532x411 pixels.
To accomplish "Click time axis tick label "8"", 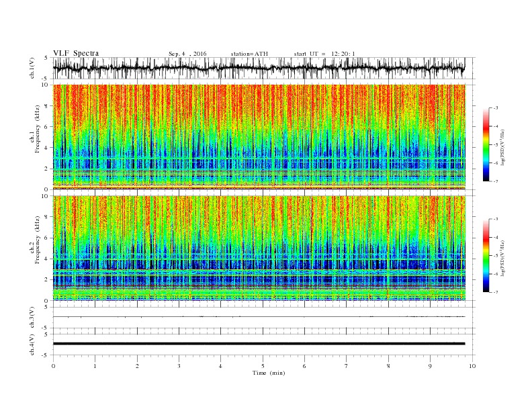I will click(388, 366).
